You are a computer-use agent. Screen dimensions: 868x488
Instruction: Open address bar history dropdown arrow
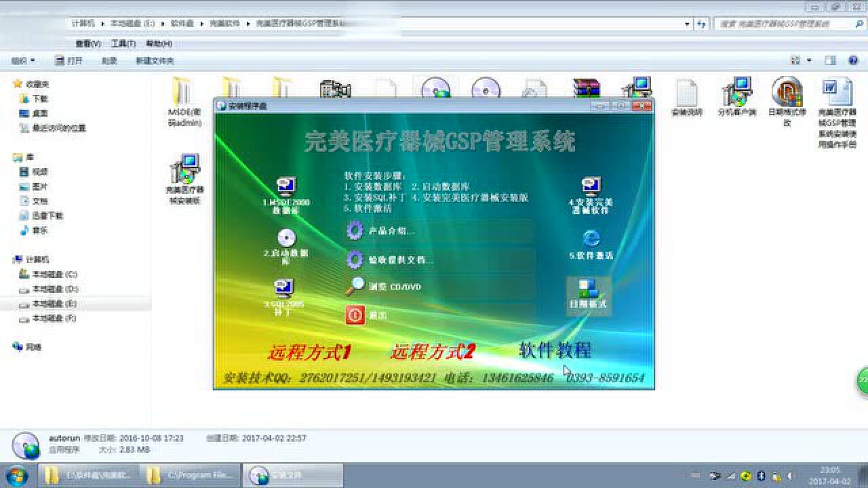point(688,22)
